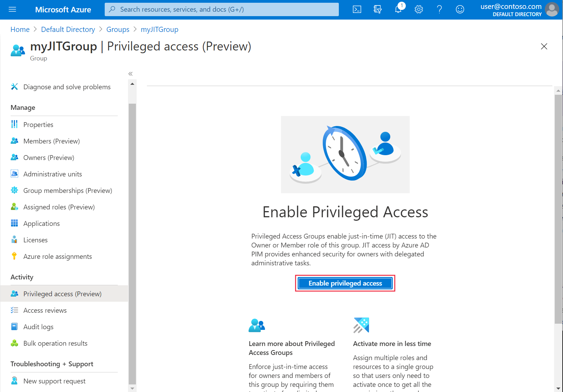Create a New support request
The image size is (563, 392).
(x=54, y=381)
